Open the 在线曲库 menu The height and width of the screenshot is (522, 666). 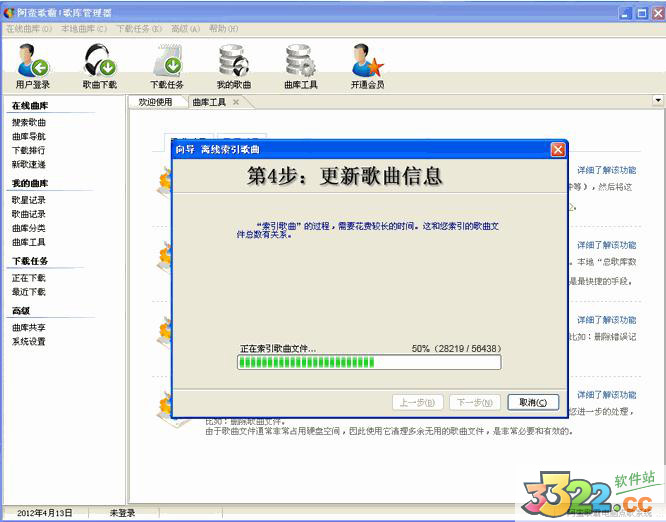pyautogui.click(x=29, y=28)
